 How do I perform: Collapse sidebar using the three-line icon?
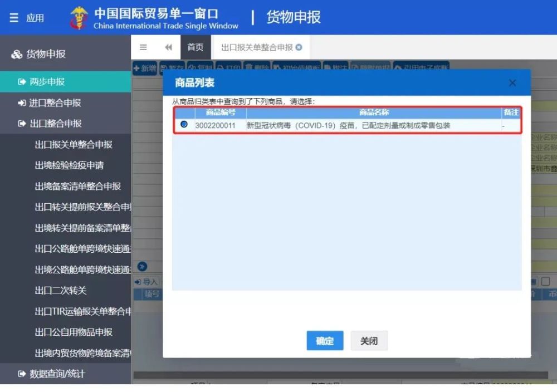(143, 47)
